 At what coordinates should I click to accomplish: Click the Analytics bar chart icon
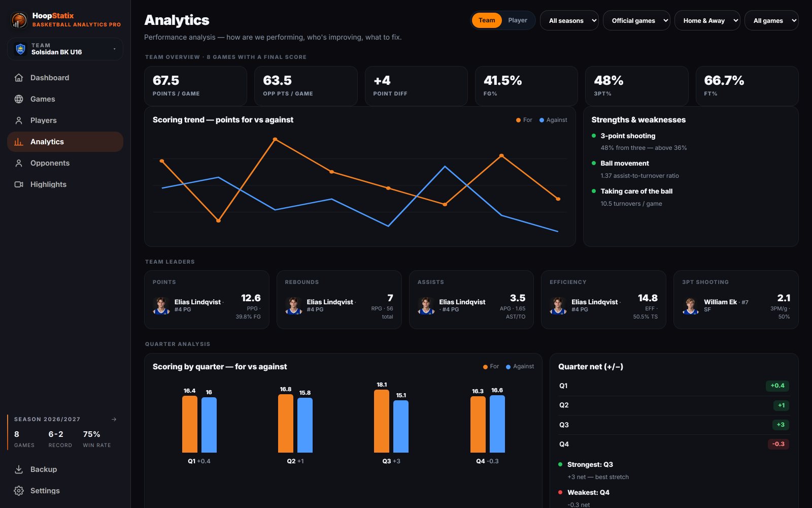pos(19,142)
